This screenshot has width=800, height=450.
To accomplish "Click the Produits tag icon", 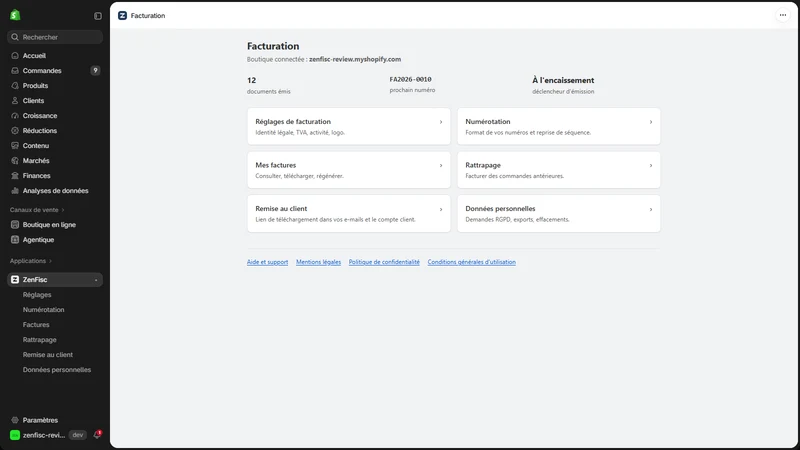I will (15, 86).
